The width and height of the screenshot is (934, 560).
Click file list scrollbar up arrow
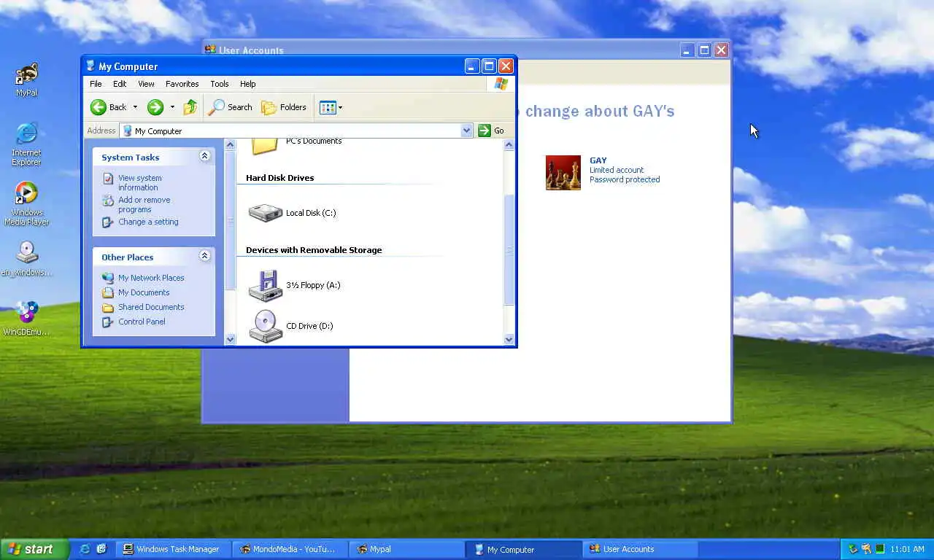(509, 145)
